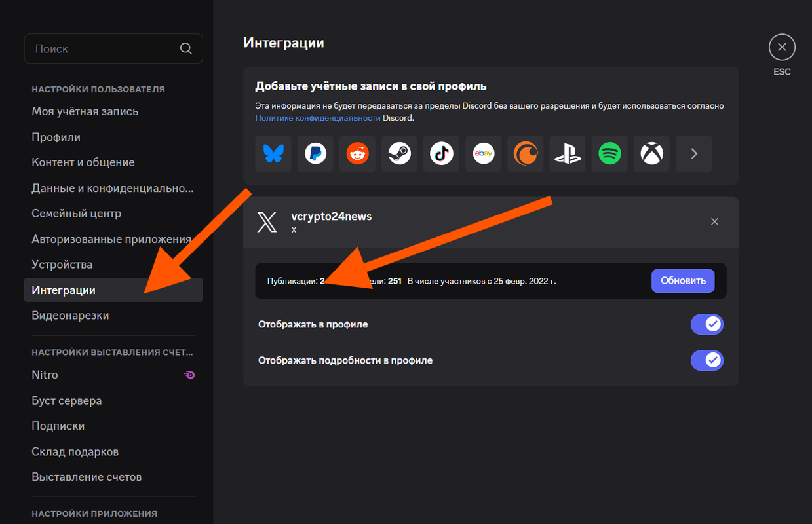This screenshot has width=812, height=524.
Task: Connect a Bluesky account
Action: point(273,154)
